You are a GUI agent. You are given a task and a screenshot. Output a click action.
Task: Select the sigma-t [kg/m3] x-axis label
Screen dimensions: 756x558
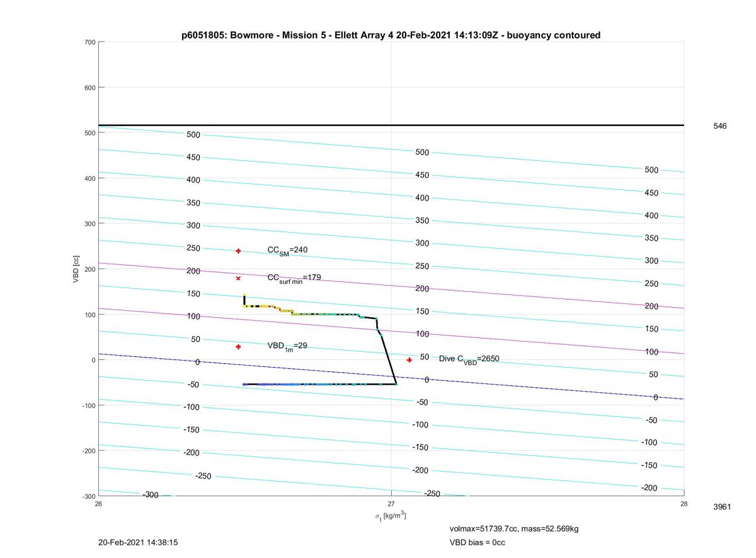391,516
